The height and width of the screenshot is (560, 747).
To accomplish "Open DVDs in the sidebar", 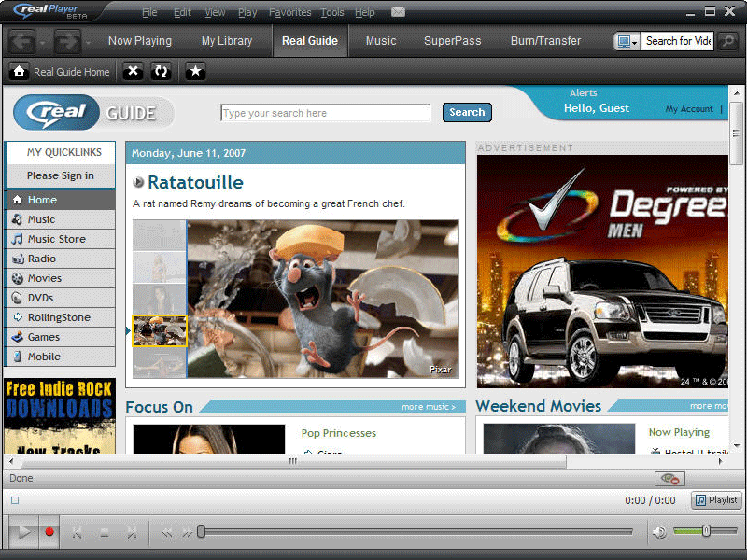I will click(x=60, y=298).
